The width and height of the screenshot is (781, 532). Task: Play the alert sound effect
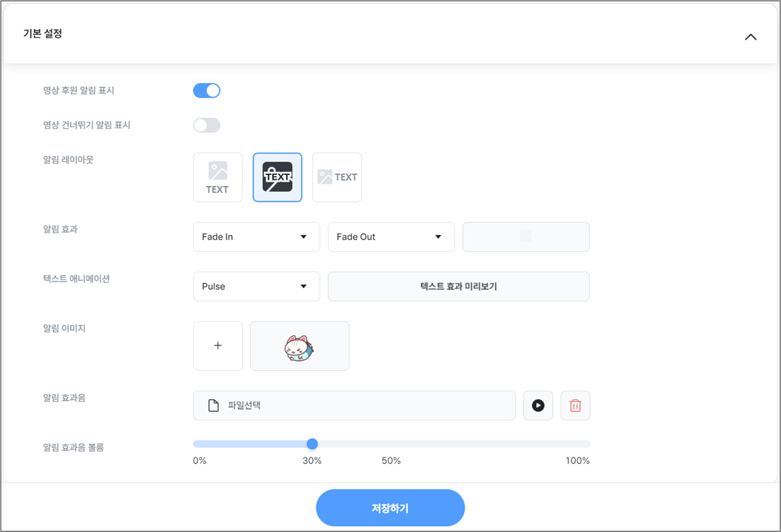tap(538, 406)
